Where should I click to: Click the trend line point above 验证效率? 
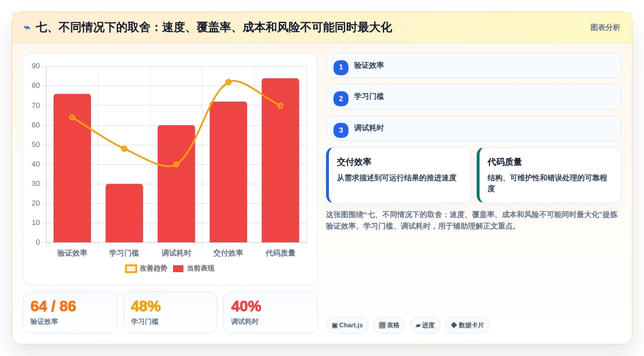(72, 117)
